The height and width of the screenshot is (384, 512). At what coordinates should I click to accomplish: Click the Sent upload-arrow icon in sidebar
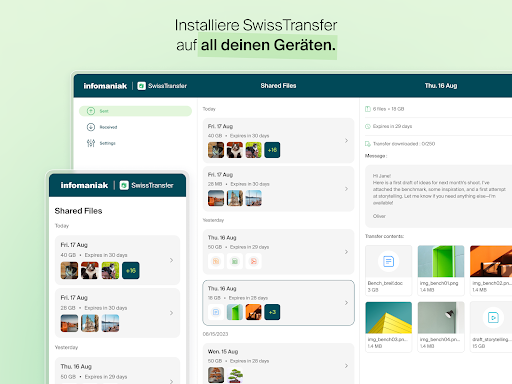tap(91, 111)
